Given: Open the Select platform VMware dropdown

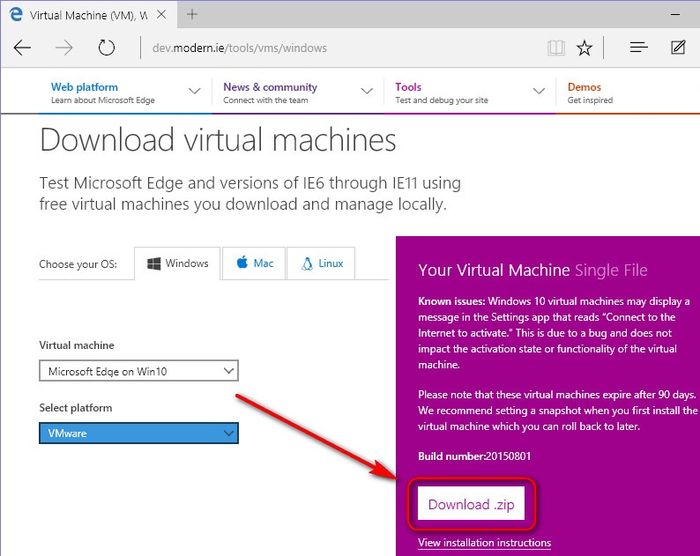Looking at the screenshot, I should tap(139, 433).
